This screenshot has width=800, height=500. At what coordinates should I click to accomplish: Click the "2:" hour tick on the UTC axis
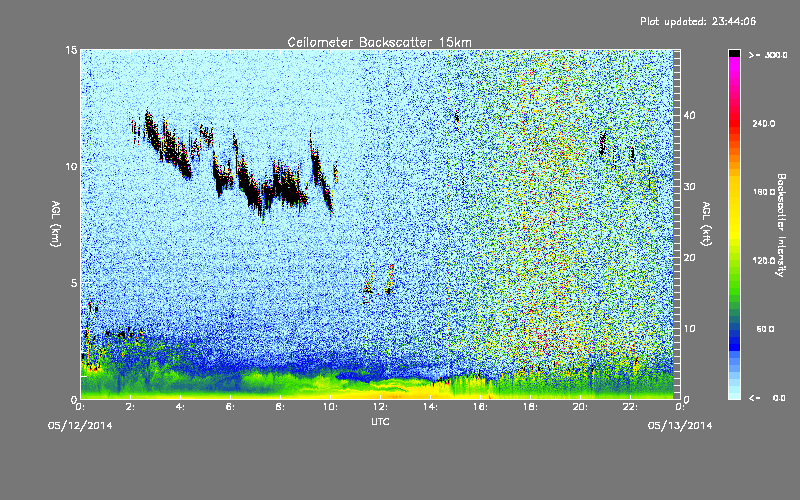click(x=131, y=407)
